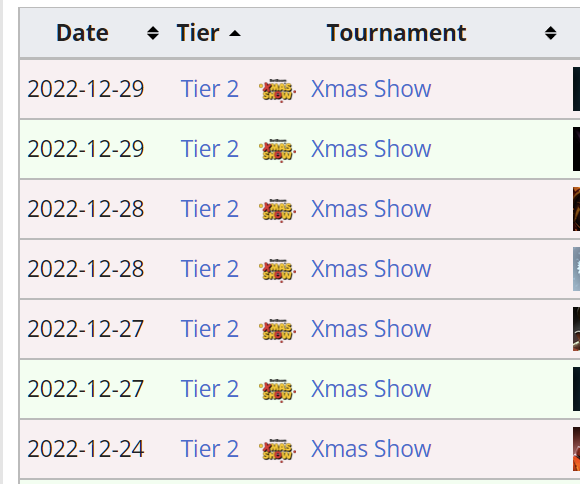Sort table by Date column arrows
This screenshot has height=484, width=580.
pyautogui.click(x=153, y=33)
